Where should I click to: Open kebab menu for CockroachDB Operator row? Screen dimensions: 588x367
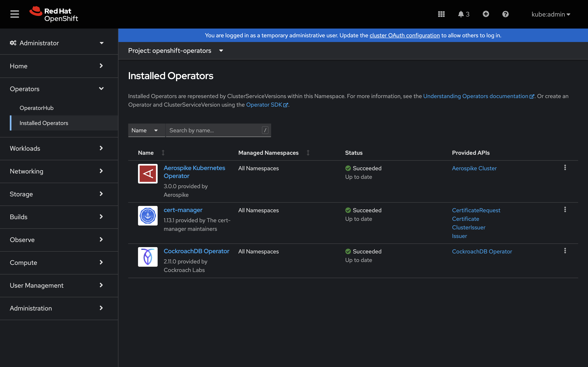pyautogui.click(x=565, y=251)
